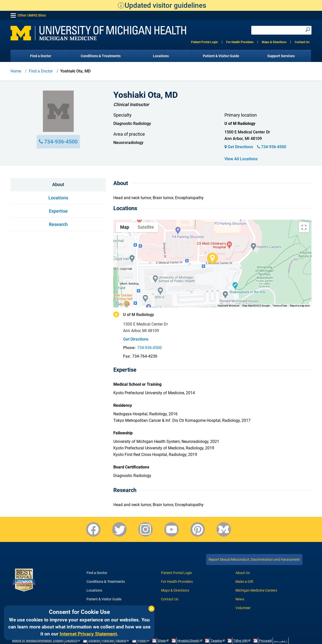Open About Us in the footer
This screenshot has width=322, height=644.
(243, 573)
